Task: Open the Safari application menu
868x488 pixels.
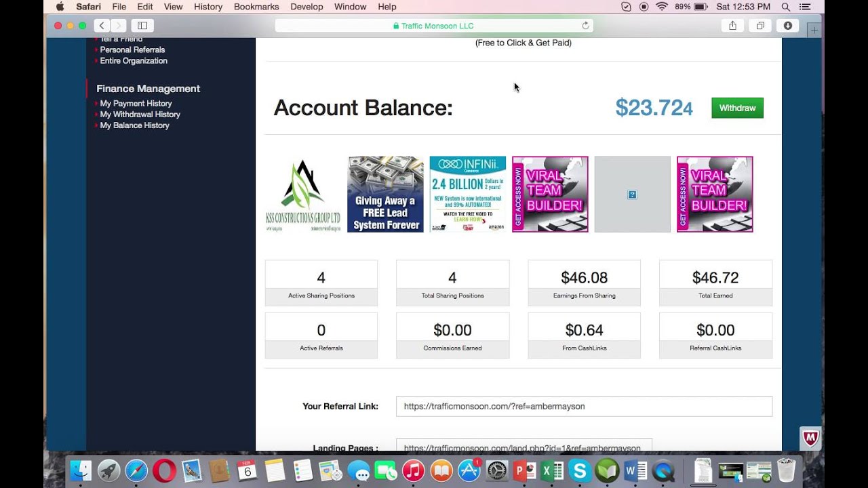Action: click(x=88, y=7)
